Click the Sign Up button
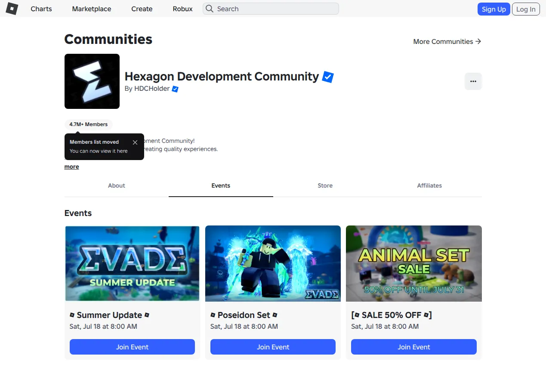Screen dimensions: 546x392 pos(494,9)
